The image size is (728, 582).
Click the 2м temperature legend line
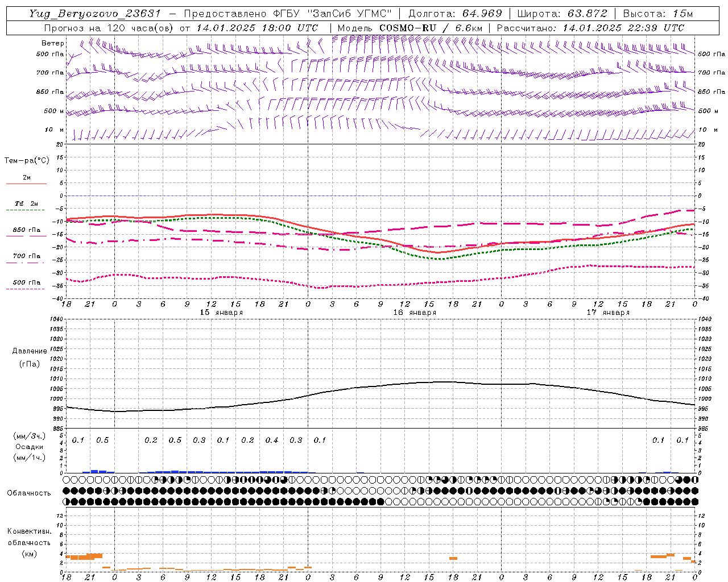[x=27, y=180]
